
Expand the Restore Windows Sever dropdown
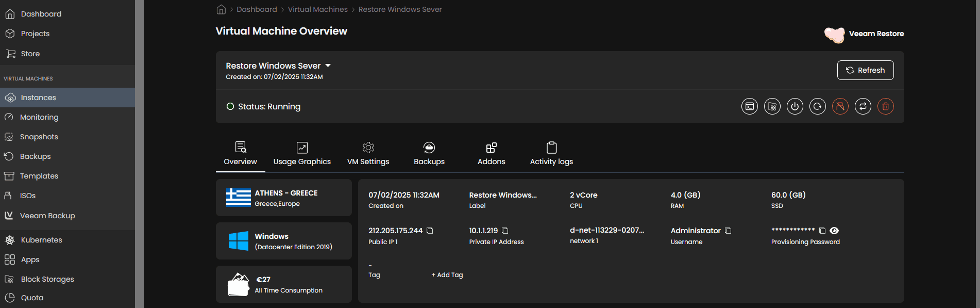(328, 66)
